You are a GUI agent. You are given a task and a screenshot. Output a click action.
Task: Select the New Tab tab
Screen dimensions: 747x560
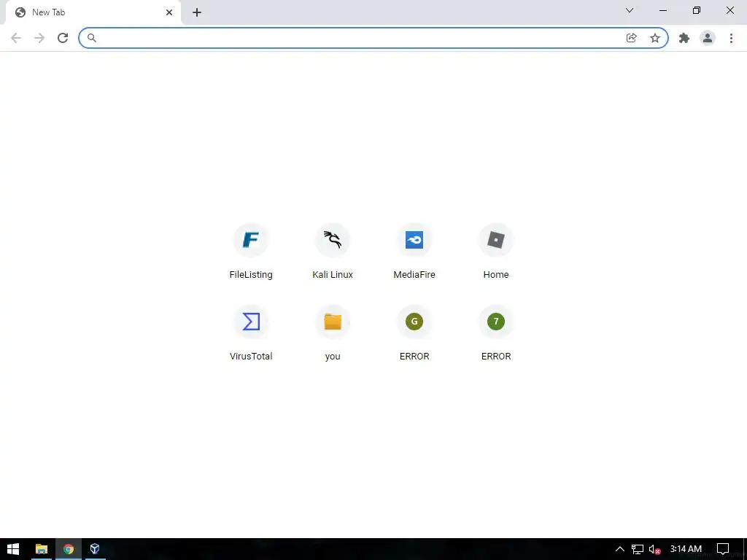click(93, 12)
